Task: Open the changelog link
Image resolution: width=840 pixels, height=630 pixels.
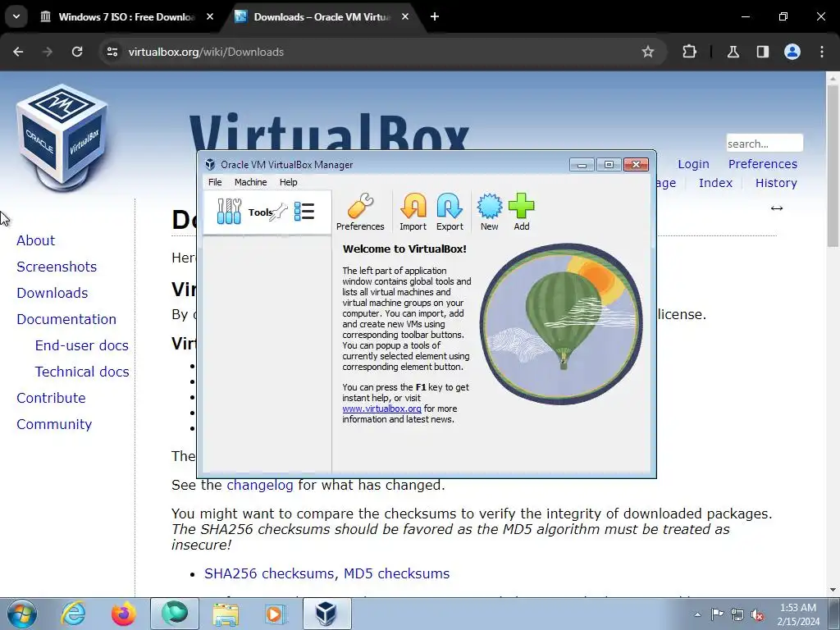Action: tap(260, 486)
